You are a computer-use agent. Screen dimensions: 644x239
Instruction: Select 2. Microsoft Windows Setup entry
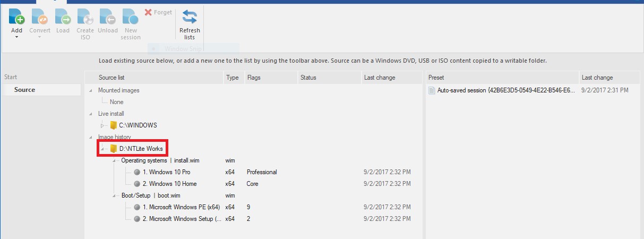pyautogui.click(x=181, y=219)
